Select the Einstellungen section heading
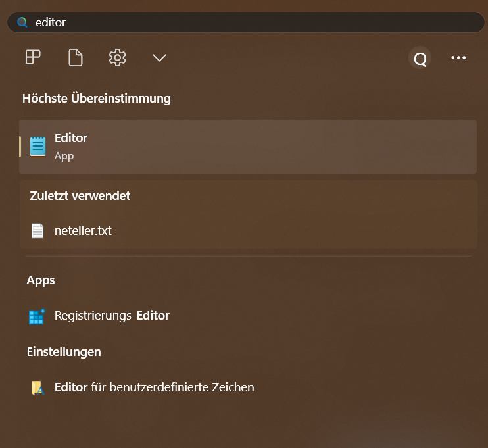 click(64, 352)
